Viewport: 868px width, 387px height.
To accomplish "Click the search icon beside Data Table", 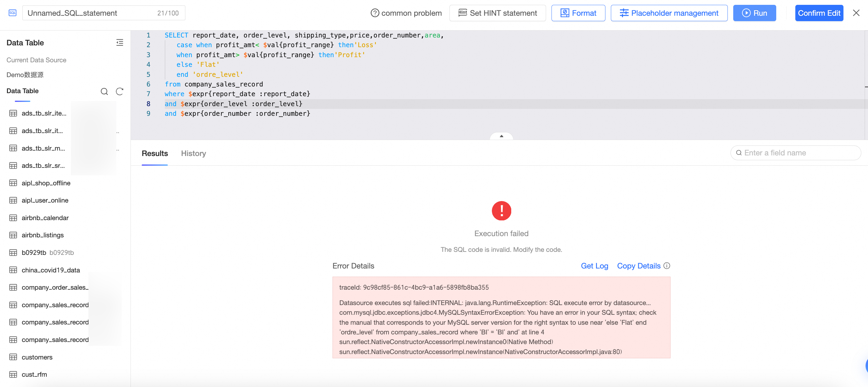I will coord(104,91).
